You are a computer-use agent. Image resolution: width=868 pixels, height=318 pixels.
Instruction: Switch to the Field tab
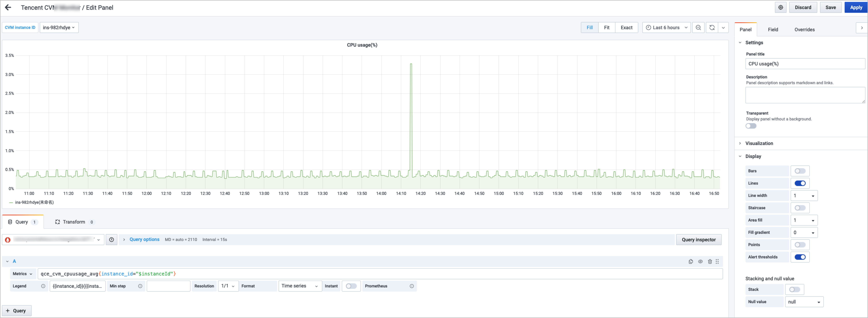(x=773, y=29)
